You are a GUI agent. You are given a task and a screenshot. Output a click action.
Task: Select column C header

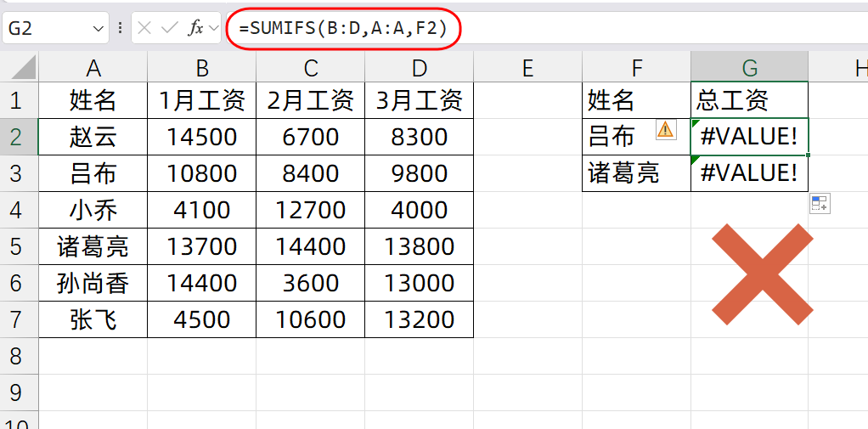coord(311,67)
